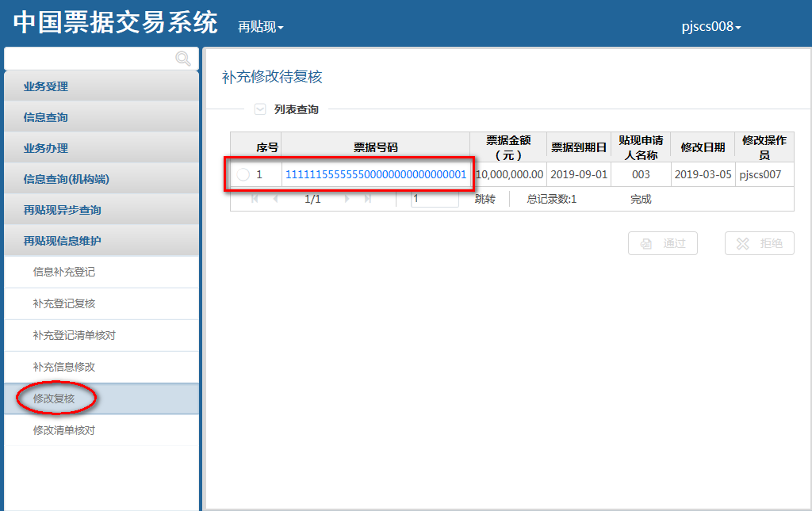Select 修改复核 menu item
The image size is (812, 511).
(101, 399)
